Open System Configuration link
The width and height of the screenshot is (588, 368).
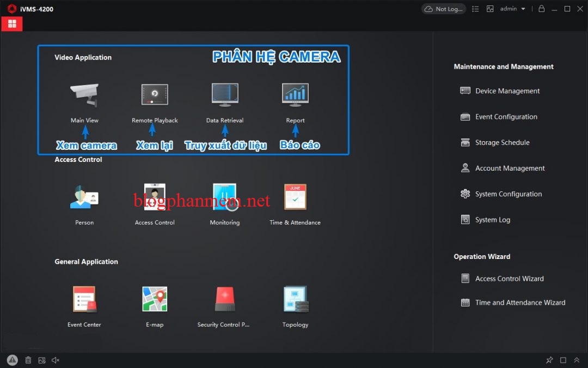click(x=509, y=194)
